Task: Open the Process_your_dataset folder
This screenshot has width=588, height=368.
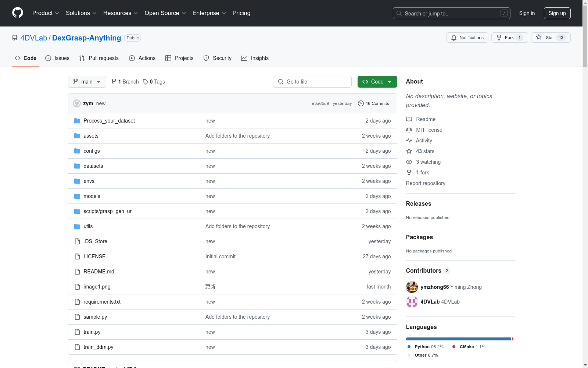Action: point(109,121)
